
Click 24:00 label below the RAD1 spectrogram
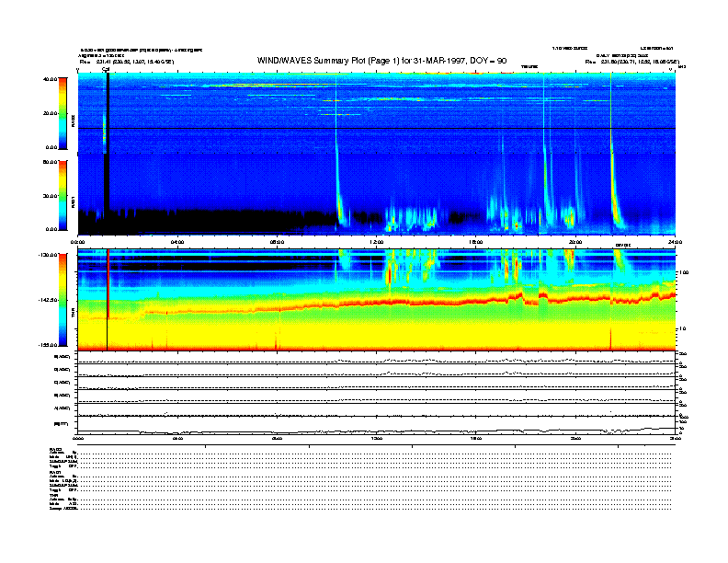click(675, 242)
